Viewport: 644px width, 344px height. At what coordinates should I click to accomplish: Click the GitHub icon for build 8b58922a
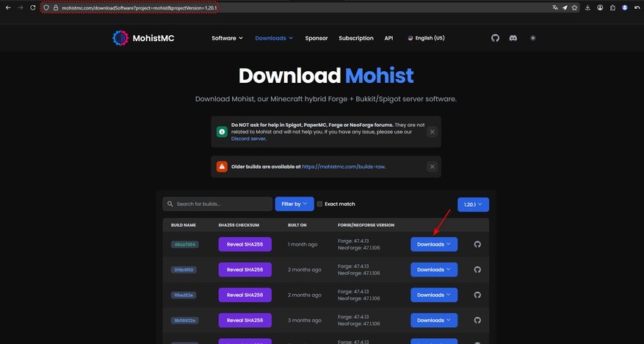point(477,321)
